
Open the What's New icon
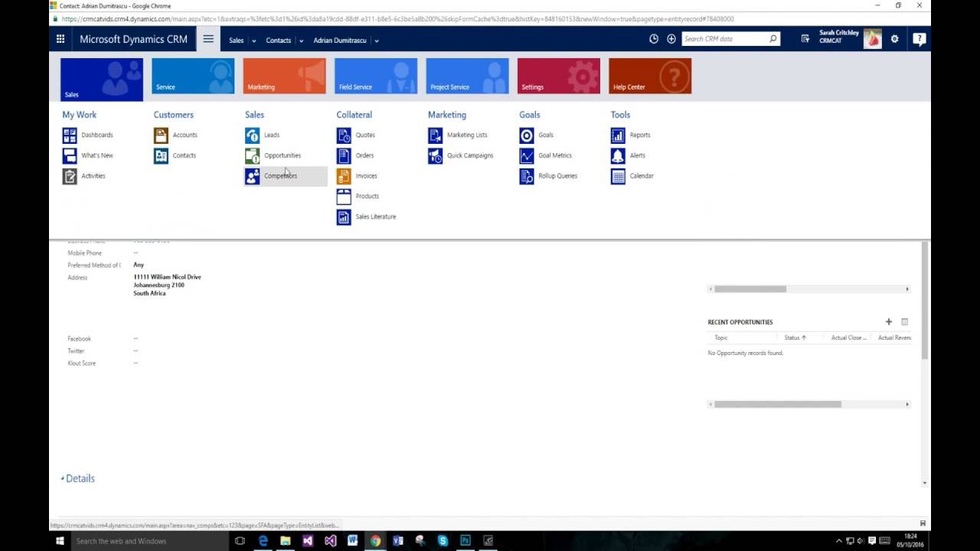tap(70, 156)
